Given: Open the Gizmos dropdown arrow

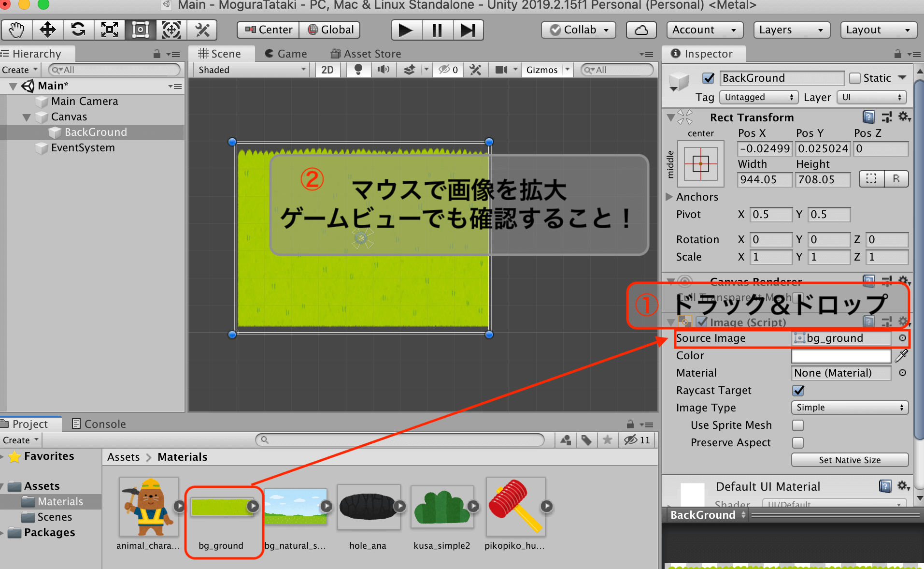Looking at the screenshot, I should (568, 70).
